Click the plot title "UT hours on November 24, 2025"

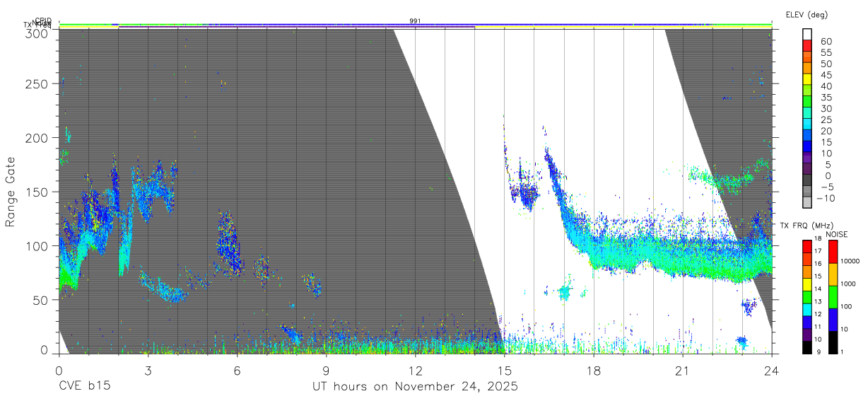[416, 387]
